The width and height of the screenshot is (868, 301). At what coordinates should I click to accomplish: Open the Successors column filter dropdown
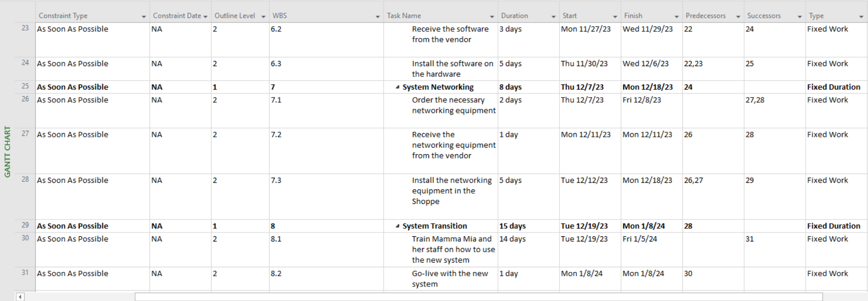(x=799, y=15)
